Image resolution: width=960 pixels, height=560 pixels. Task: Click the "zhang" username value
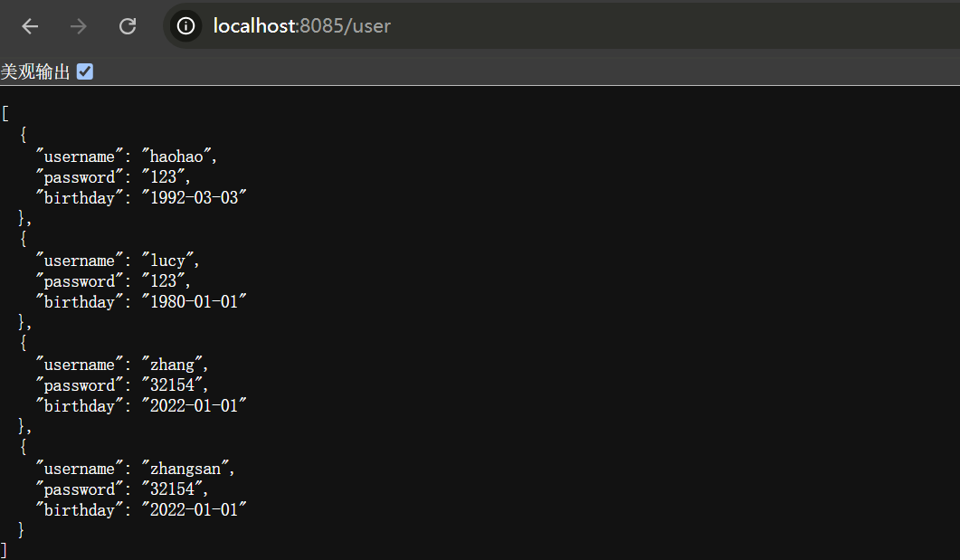tap(173, 365)
